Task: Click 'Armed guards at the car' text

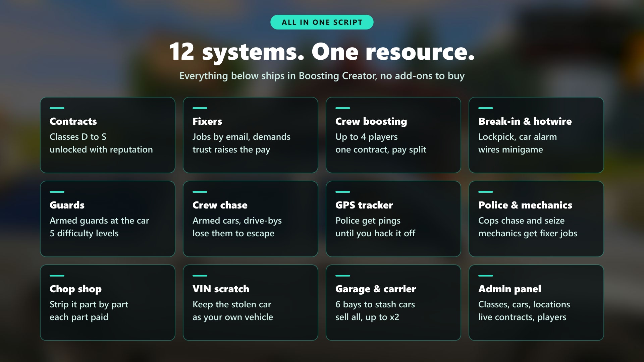Action: 99,221
